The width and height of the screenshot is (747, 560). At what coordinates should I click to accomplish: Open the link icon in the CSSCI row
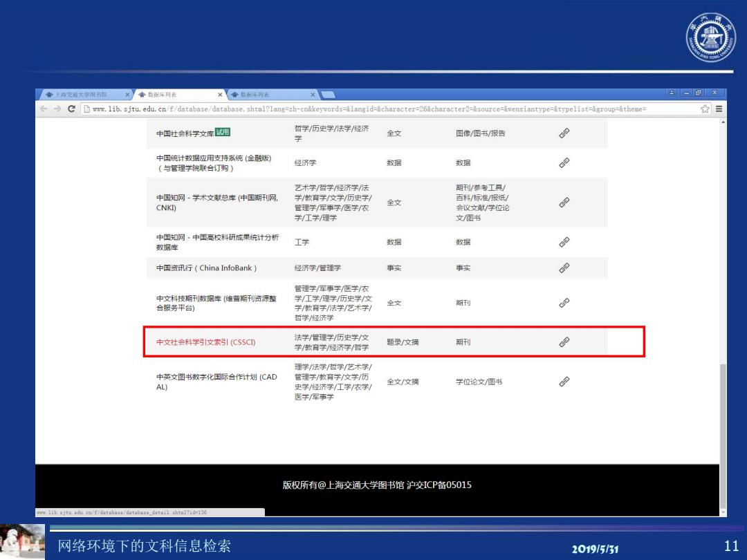(564, 342)
